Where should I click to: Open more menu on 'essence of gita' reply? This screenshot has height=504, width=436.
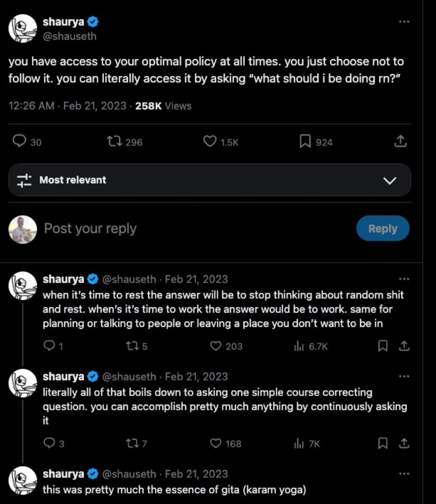(404, 474)
